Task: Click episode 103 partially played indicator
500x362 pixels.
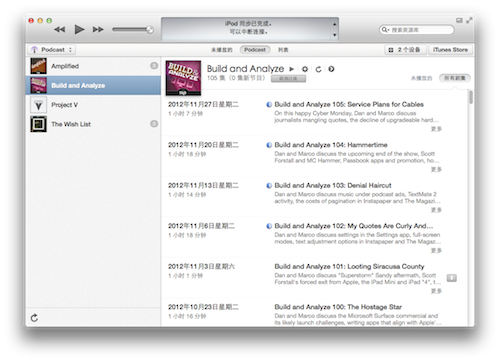Action: [269, 186]
